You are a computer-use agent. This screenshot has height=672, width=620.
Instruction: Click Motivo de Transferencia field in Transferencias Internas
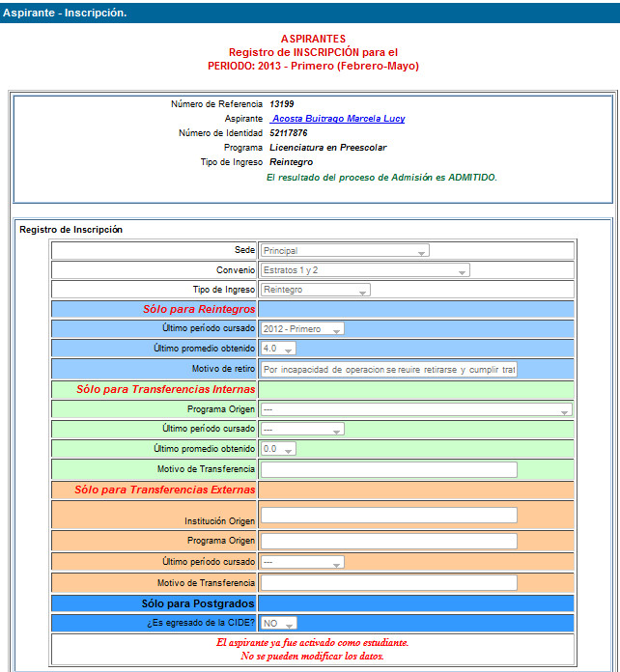click(389, 469)
